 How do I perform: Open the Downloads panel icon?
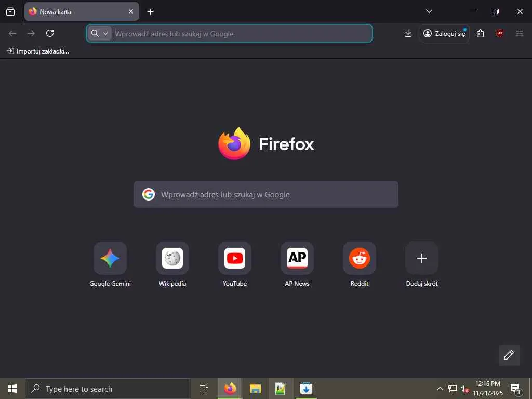point(408,33)
